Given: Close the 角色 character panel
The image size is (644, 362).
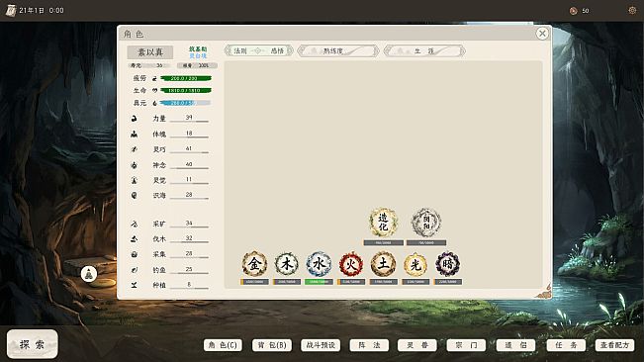Looking at the screenshot, I should (x=542, y=34).
